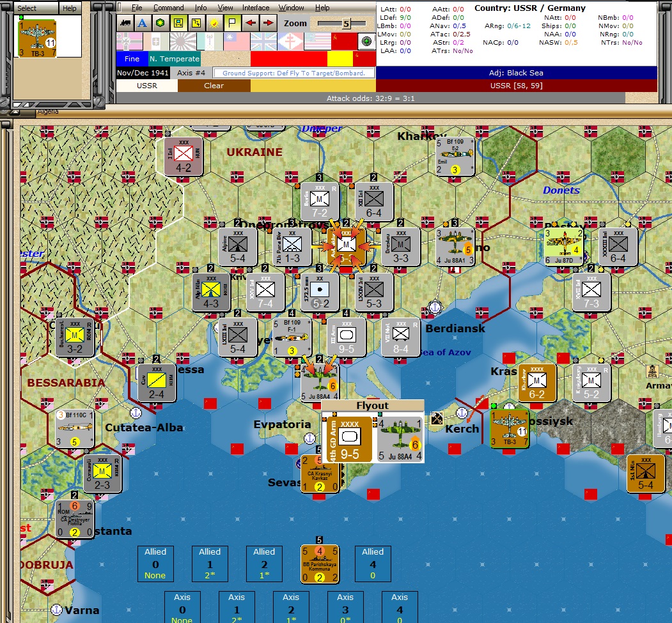Click the red left arrow button

[x=251, y=23]
